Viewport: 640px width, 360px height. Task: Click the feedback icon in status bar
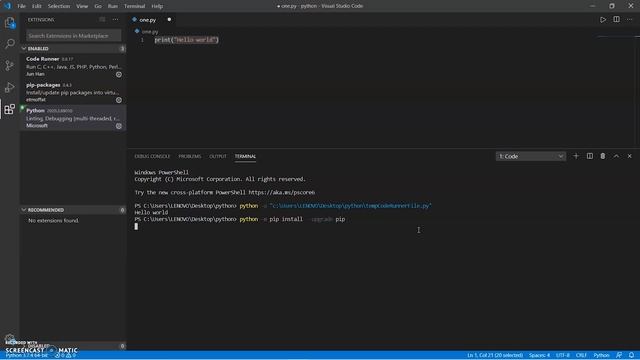(x=619, y=356)
